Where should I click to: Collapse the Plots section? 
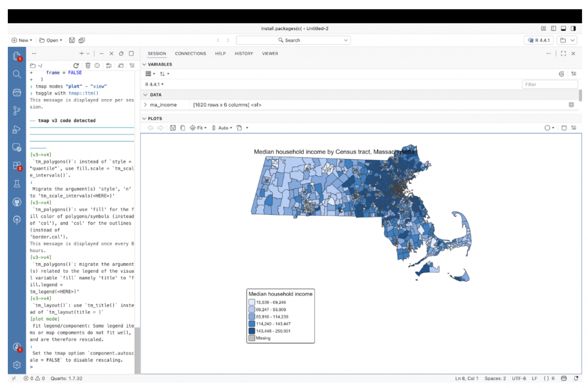click(144, 119)
